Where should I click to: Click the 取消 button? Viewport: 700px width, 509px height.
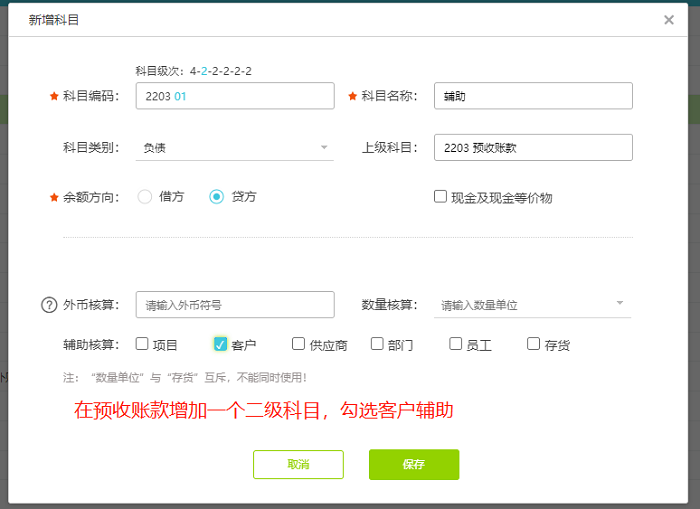[x=298, y=464]
